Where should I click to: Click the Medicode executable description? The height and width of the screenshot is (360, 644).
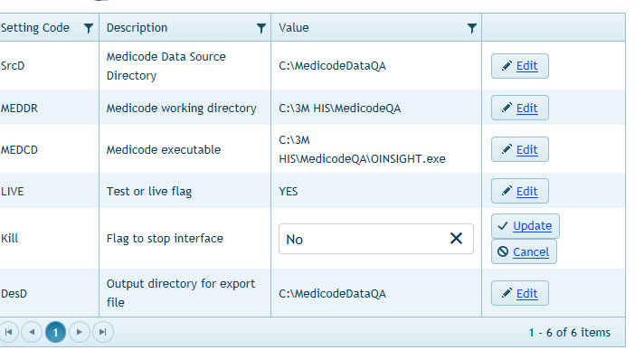click(164, 149)
